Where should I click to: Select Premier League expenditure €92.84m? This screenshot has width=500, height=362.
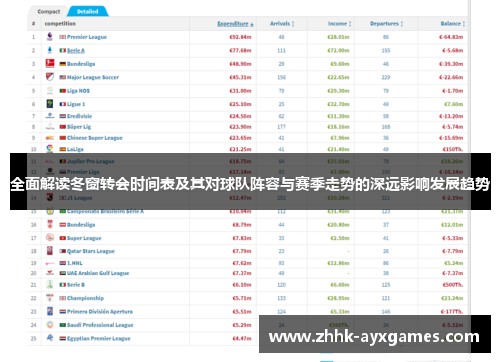240,37
